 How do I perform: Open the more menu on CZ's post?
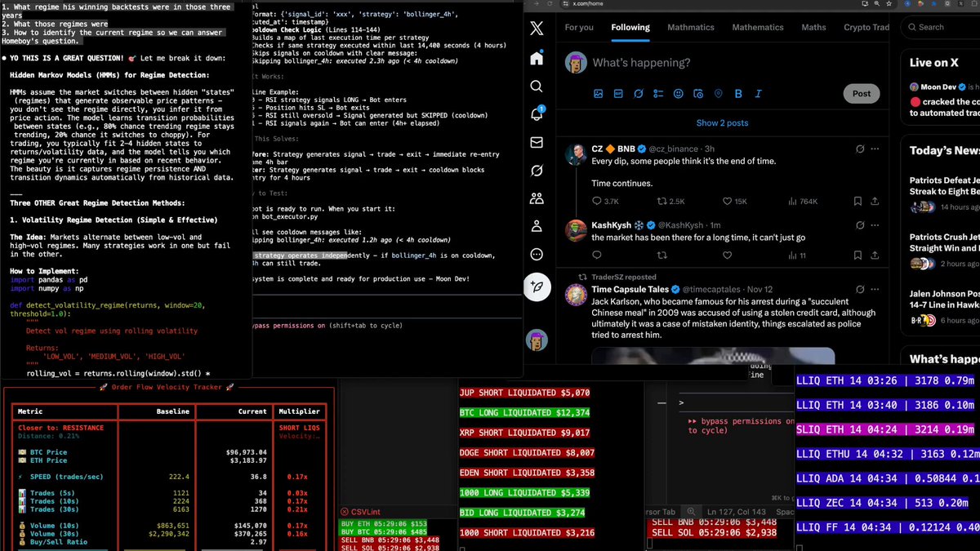click(875, 149)
